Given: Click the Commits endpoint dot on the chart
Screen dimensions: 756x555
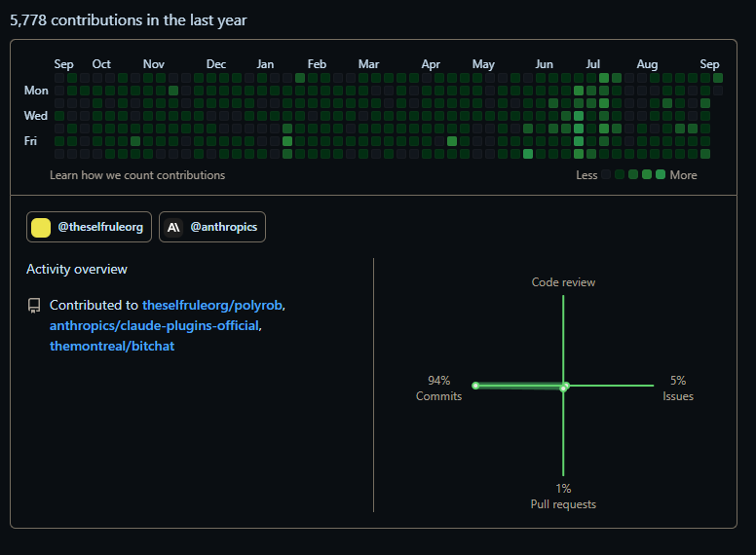Looking at the screenshot, I should coord(475,386).
